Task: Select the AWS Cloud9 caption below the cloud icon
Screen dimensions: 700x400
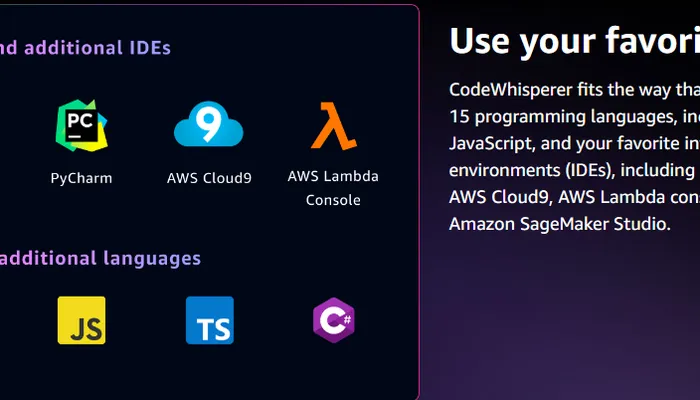Action: 209,178
